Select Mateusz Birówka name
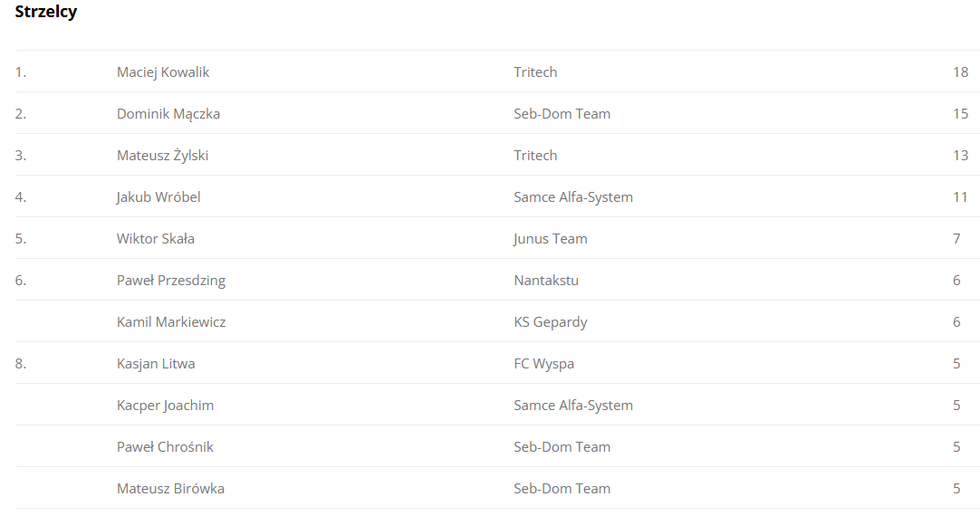 170,489
